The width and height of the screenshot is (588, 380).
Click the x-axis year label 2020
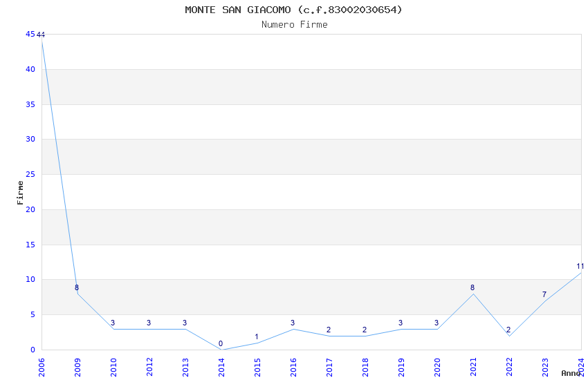click(x=438, y=368)
